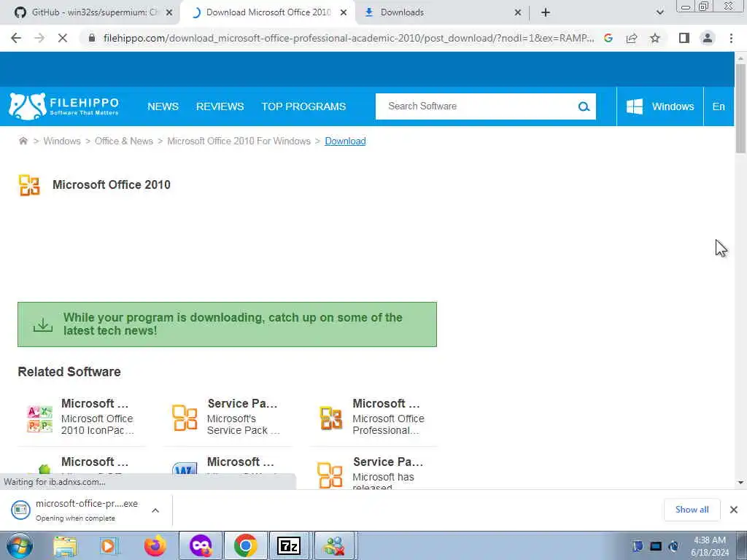The height and width of the screenshot is (560, 747).
Task: Expand the download item options chevron
Action: tap(155, 510)
